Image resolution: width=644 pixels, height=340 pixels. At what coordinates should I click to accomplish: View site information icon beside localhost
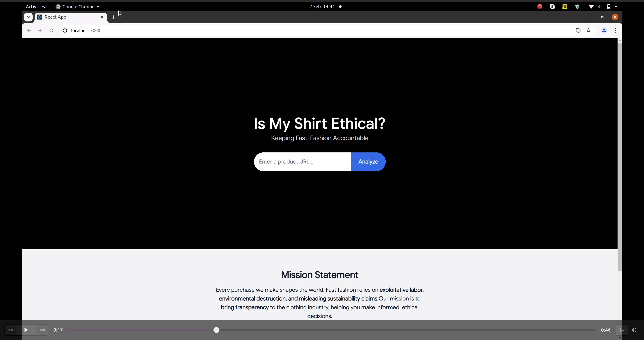point(65,31)
